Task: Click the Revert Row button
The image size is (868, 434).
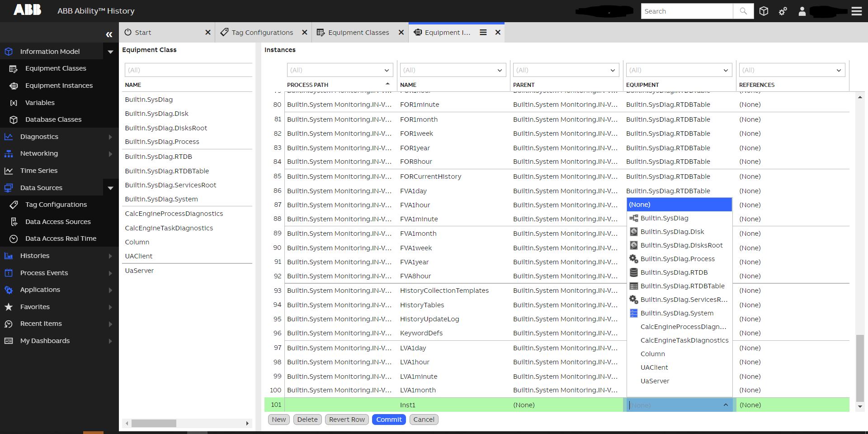Action: click(347, 420)
